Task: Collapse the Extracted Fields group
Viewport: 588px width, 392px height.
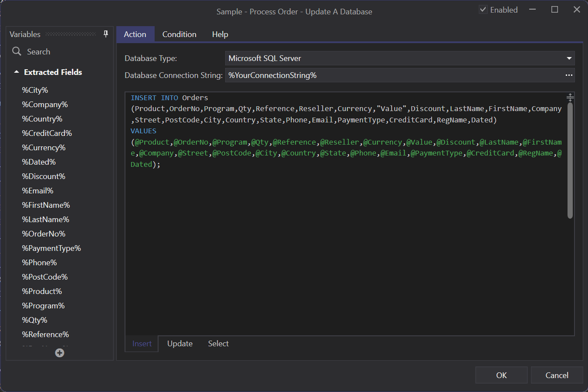Action: click(x=17, y=72)
